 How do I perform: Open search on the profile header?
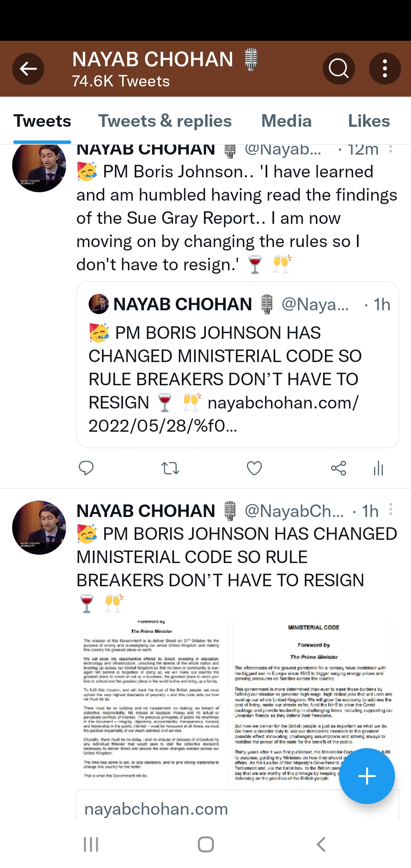pyautogui.click(x=338, y=69)
